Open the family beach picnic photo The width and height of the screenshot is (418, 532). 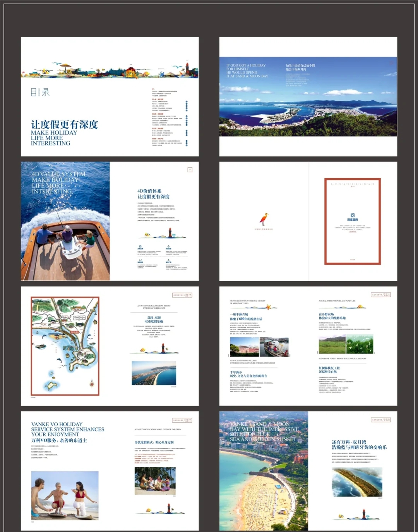click(155, 481)
